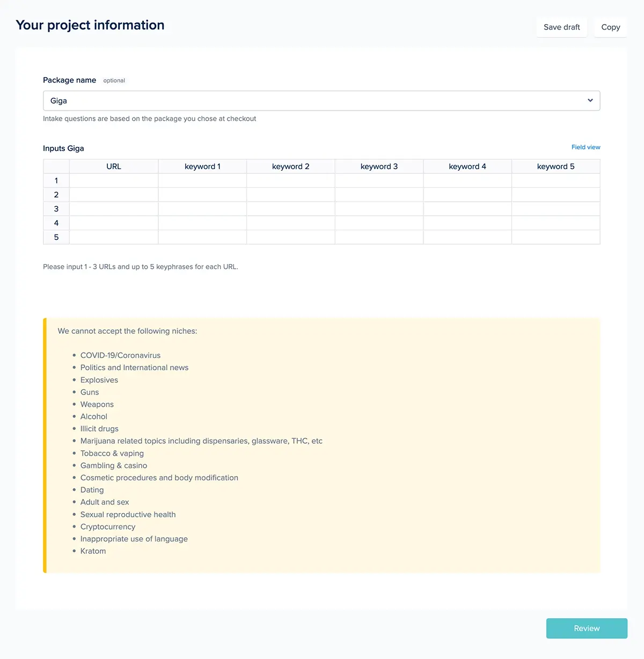Click the 'Intake questions are based on' helper text

pos(150,119)
